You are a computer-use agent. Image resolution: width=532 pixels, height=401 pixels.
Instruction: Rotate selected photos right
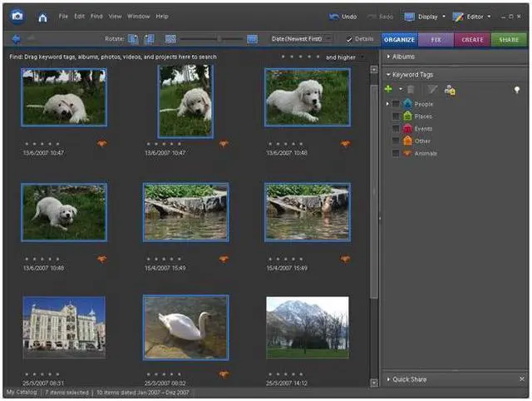149,39
